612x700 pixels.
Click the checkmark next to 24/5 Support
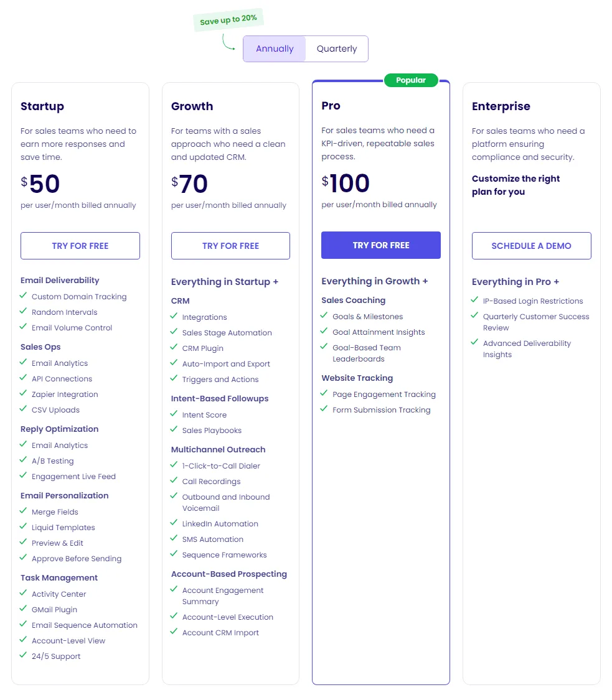click(x=24, y=656)
